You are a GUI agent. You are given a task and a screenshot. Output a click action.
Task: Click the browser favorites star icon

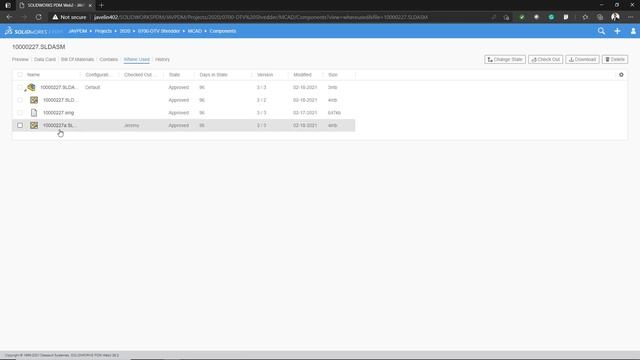coord(585,17)
